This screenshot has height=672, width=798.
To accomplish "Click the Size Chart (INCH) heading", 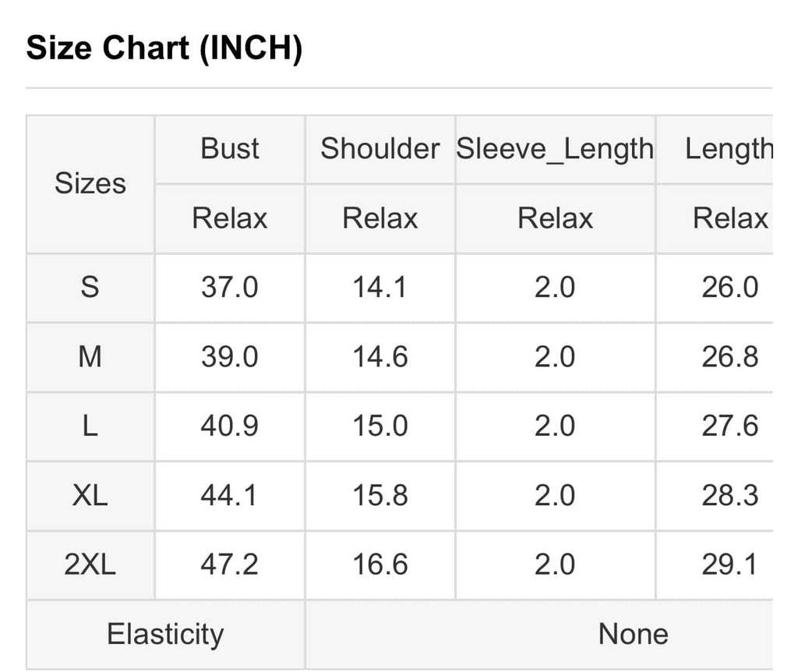I will point(164,48).
